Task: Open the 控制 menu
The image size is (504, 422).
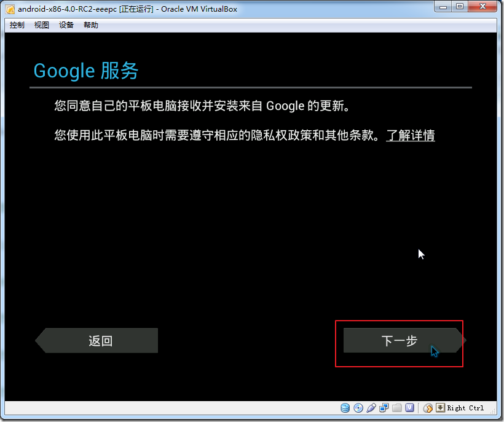Action: pos(17,25)
